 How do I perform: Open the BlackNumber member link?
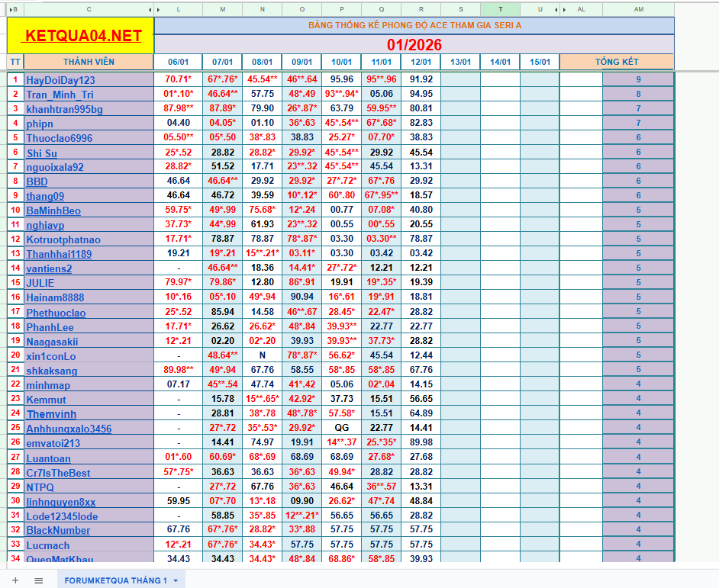56,529
